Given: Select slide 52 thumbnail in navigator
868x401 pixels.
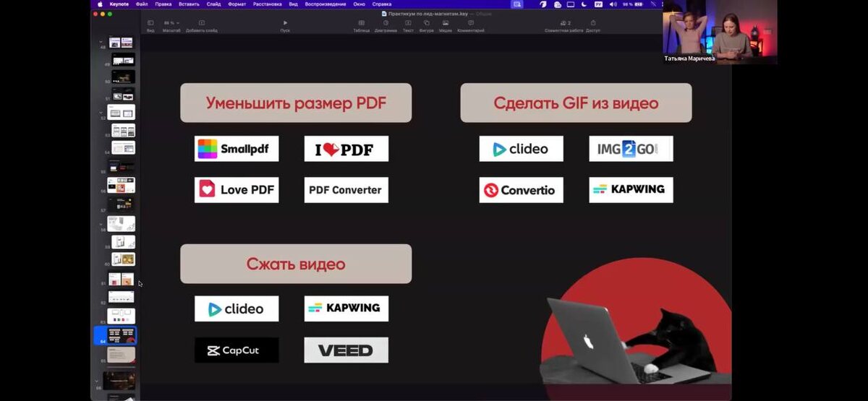Looking at the screenshot, I should [121, 112].
